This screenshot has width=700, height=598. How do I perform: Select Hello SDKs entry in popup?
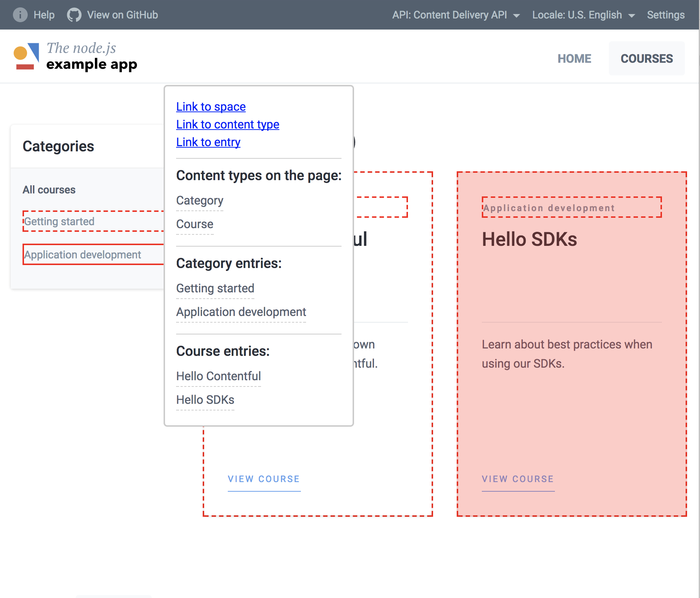(x=205, y=400)
